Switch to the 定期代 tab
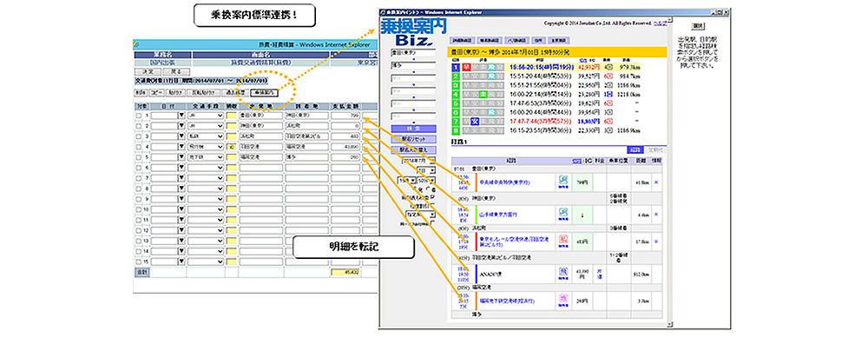This screenshot has height=338, width=868. (654, 149)
